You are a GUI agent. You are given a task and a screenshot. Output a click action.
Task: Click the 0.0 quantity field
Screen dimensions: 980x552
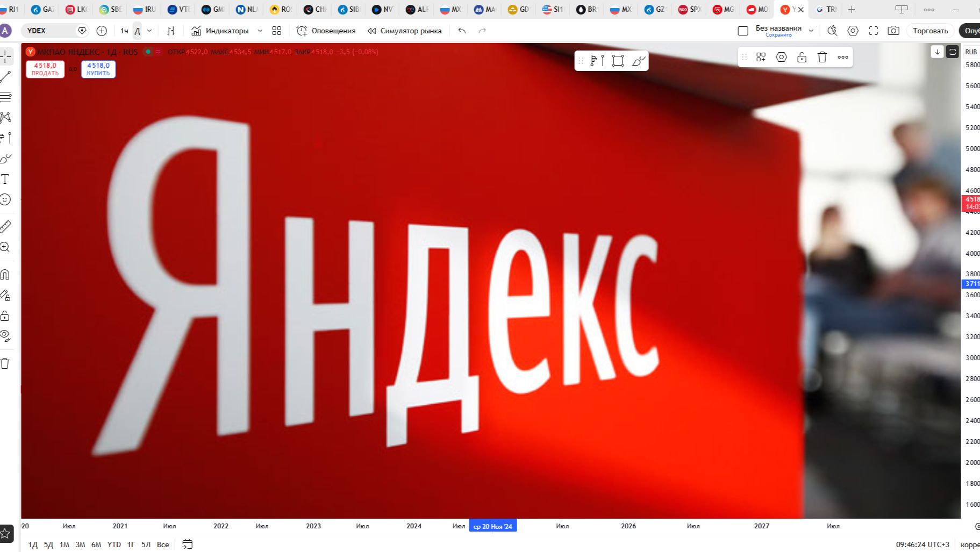[x=72, y=69]
